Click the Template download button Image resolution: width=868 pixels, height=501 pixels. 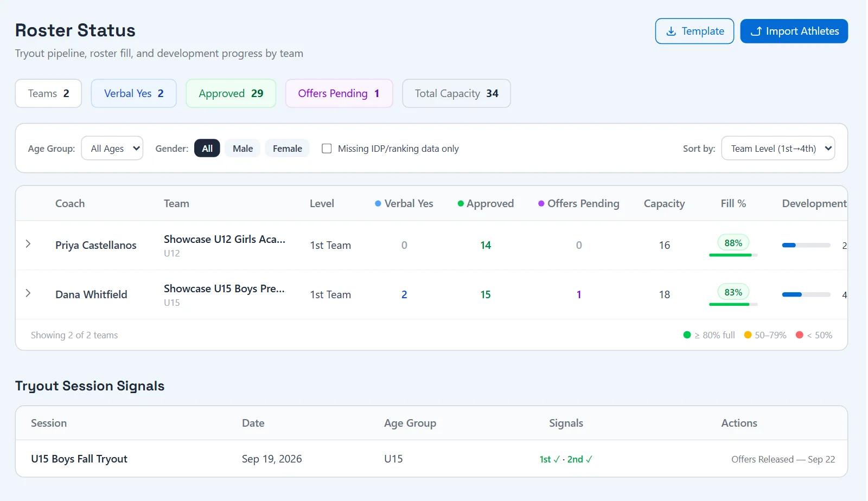point(694,31)
